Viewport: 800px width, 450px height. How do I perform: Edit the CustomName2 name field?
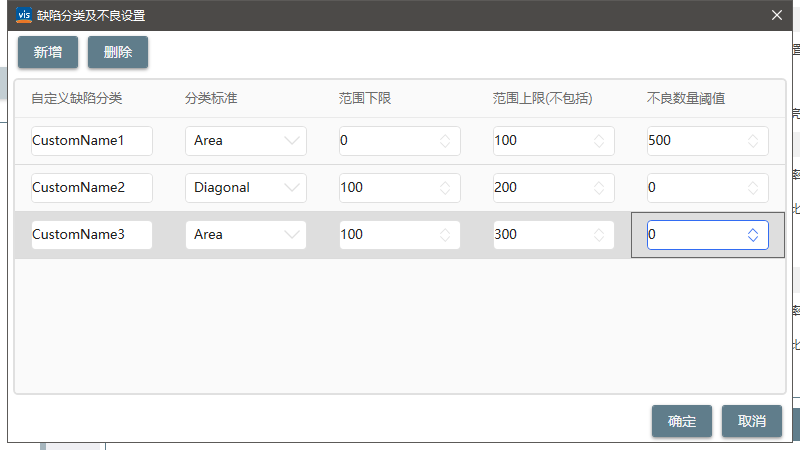92,188
